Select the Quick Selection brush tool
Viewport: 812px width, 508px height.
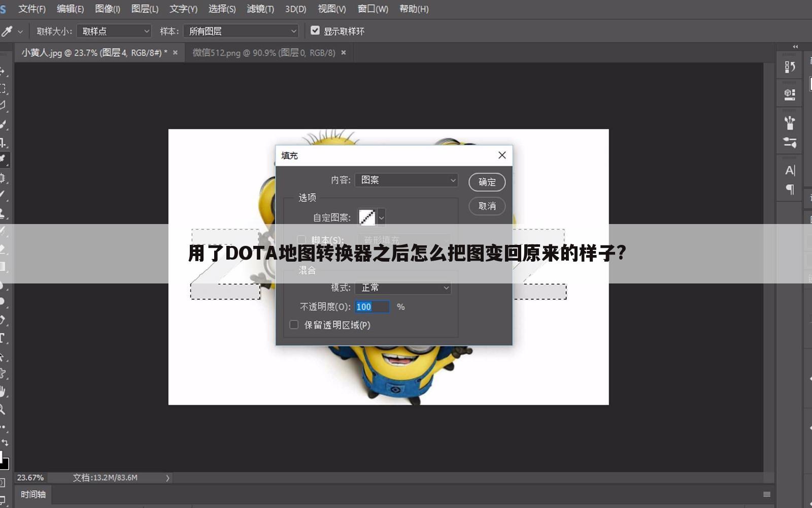(3, 124)
